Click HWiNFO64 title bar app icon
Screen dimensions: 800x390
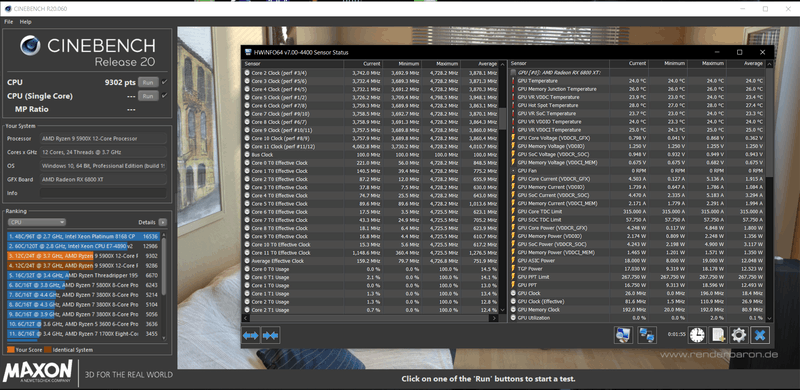pos(248,52)
